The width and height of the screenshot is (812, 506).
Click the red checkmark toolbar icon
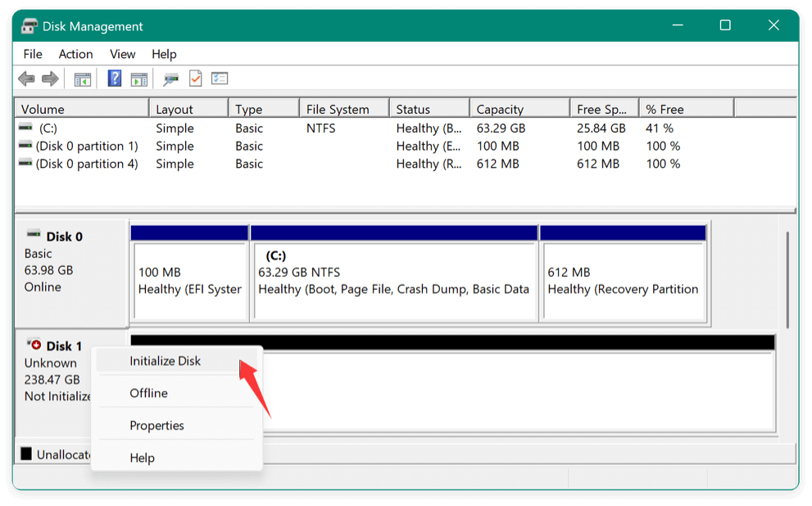[196, 78]
